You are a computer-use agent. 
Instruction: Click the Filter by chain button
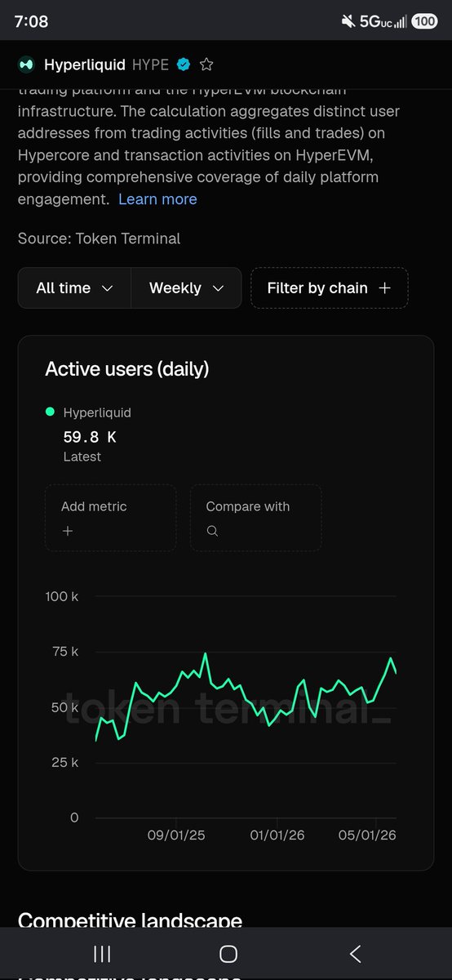pos(329,287)
